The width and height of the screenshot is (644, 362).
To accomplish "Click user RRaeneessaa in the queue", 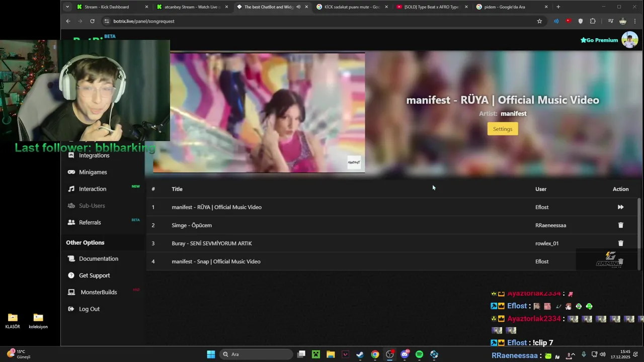I will click(550, 225).
